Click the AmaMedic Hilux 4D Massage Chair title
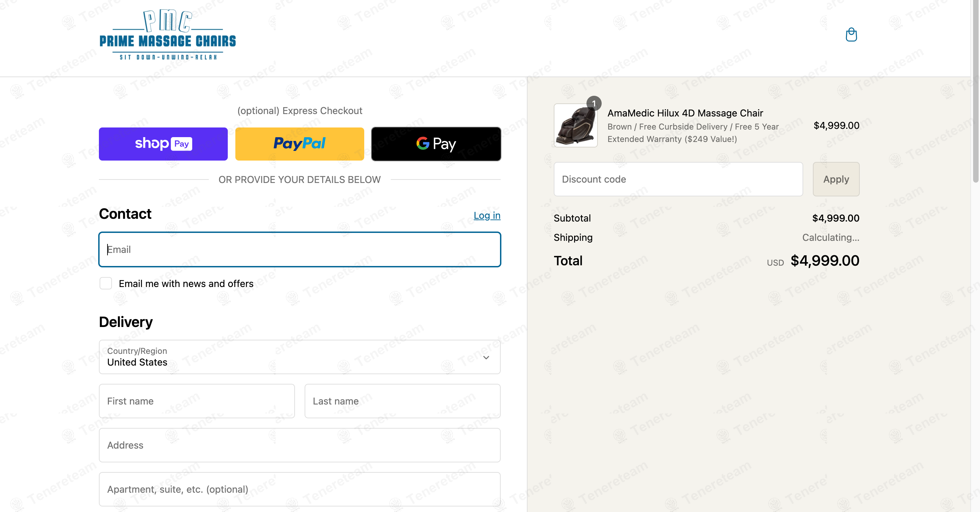The image size is (980, 512). [685, 113]
